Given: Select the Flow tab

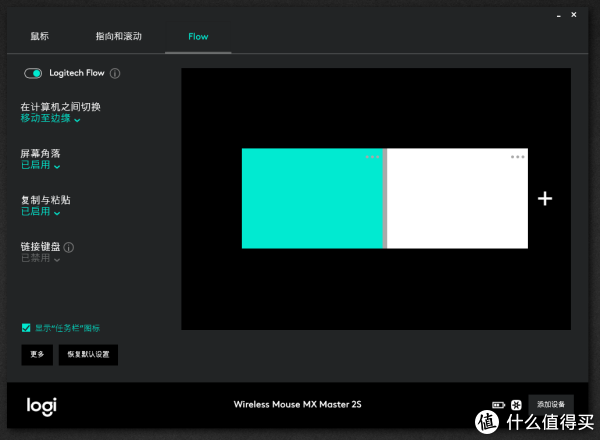Looking at the screenshot, I should (198, 37).
